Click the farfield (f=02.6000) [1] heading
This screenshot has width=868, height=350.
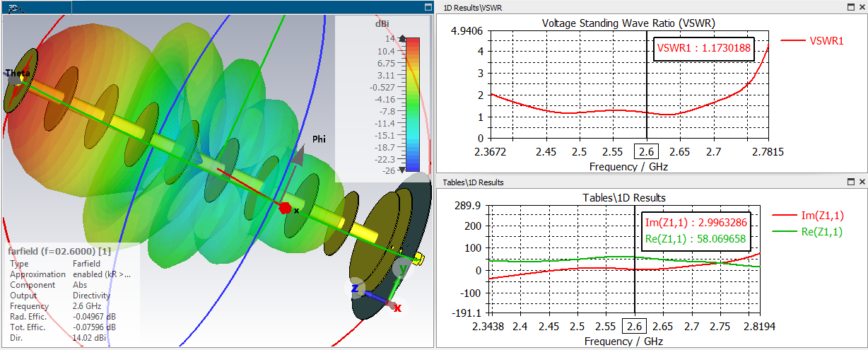[59, 251]
